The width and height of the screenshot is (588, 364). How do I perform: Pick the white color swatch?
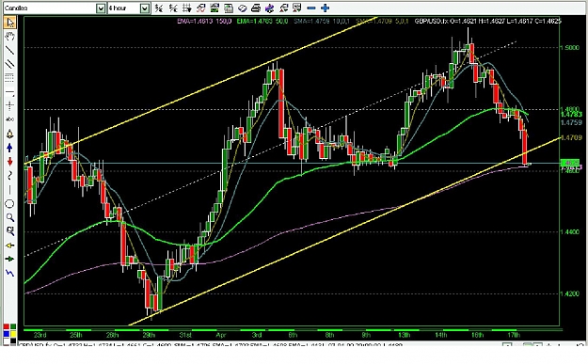(6, 340)
